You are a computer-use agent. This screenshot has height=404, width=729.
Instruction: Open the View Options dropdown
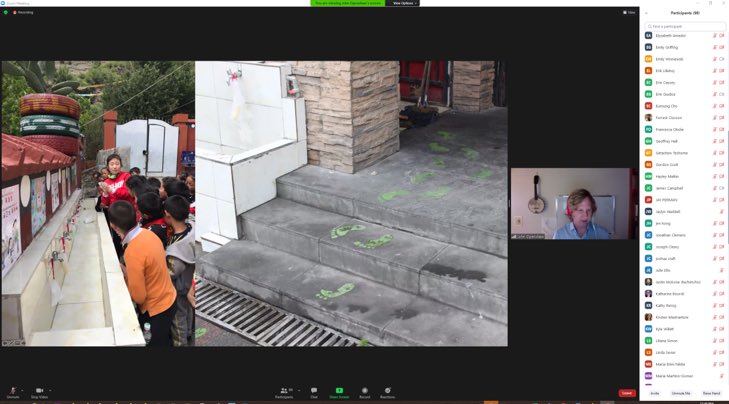(x=403, y=3)
